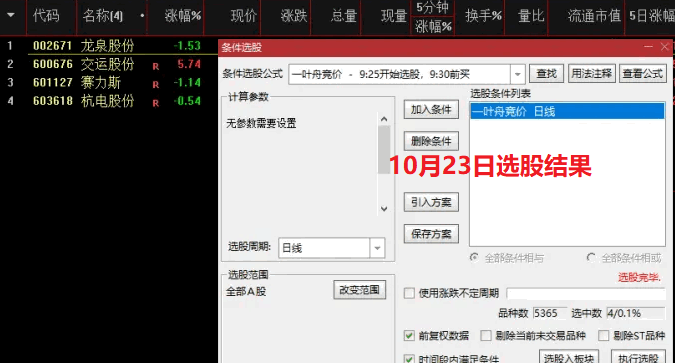Enable 剔除ST品种 checkbox
675x363 pixels.
(x=604, y=335)
